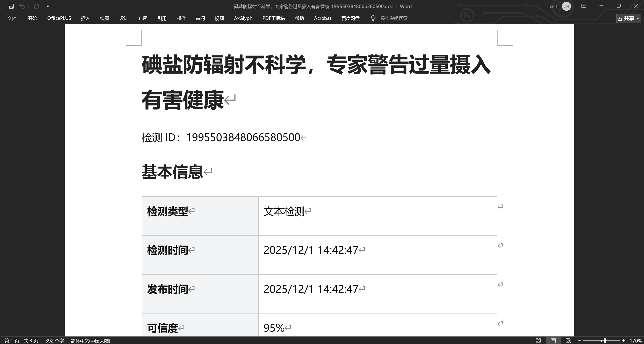644x344 pixels.
Task: Click the 操作说明搜索 search field
Action: click(394, 18)
